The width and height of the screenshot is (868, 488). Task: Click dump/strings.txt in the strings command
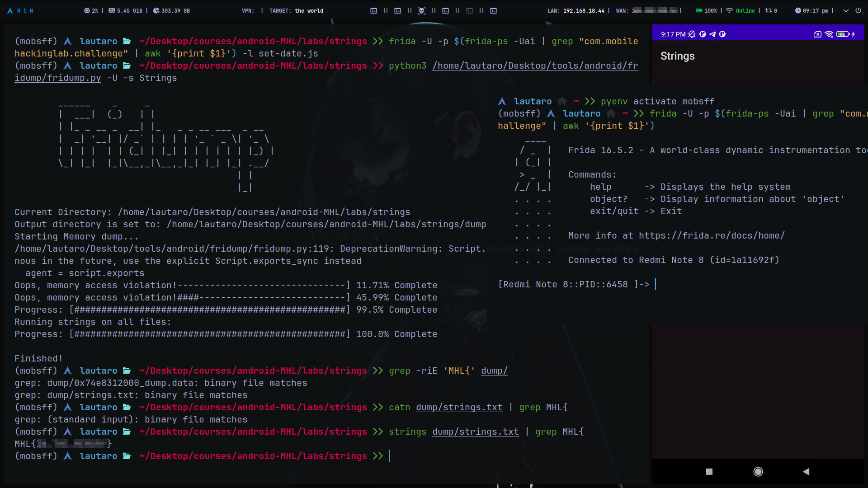(475, 432)
